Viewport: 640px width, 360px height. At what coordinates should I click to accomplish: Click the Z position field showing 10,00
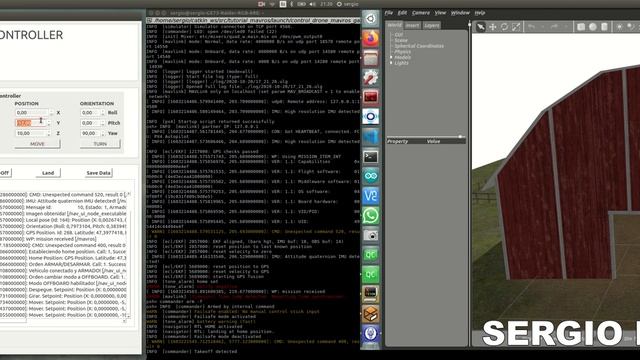(31, 133)
